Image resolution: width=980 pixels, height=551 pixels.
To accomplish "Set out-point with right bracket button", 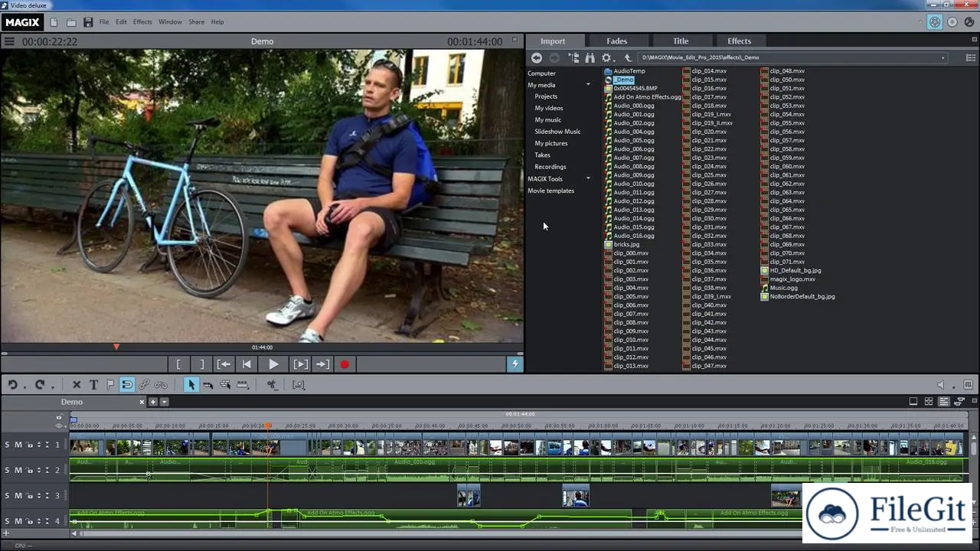I will tap(201, 364).
